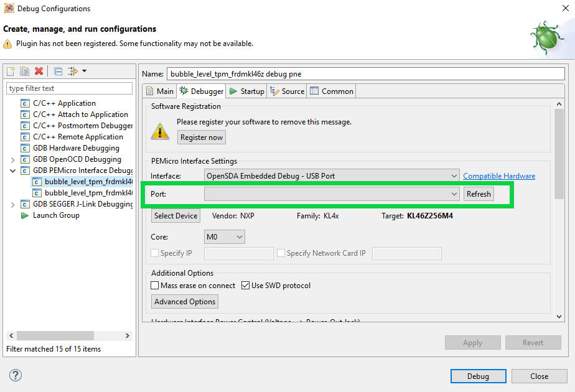Switch to the Debugger tab
This screenshot has height=392, width=575.
[202, 91]
